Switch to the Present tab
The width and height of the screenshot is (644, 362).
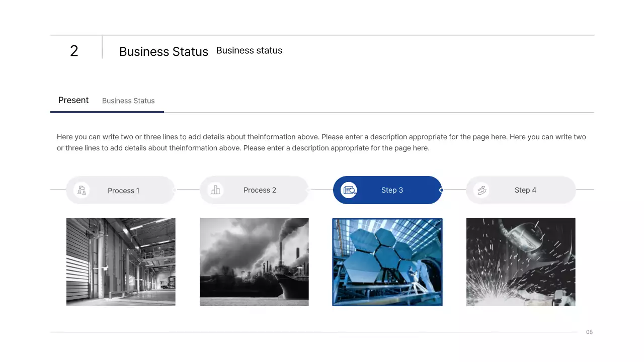pyautogui.click(x=73, y=100)
